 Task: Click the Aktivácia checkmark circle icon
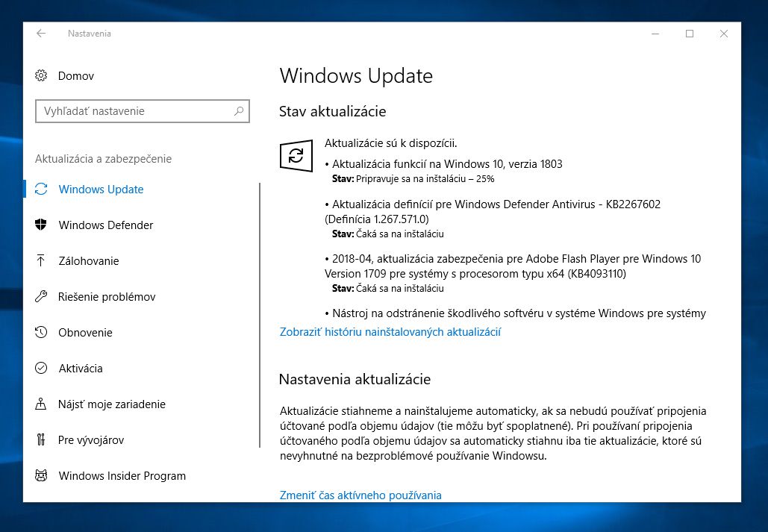[41, 368]
